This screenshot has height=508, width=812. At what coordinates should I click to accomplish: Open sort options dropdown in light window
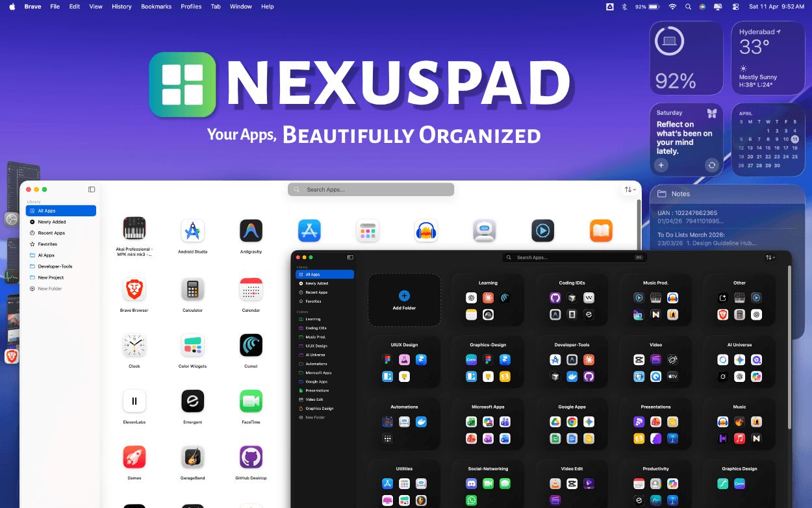(629, 190)
